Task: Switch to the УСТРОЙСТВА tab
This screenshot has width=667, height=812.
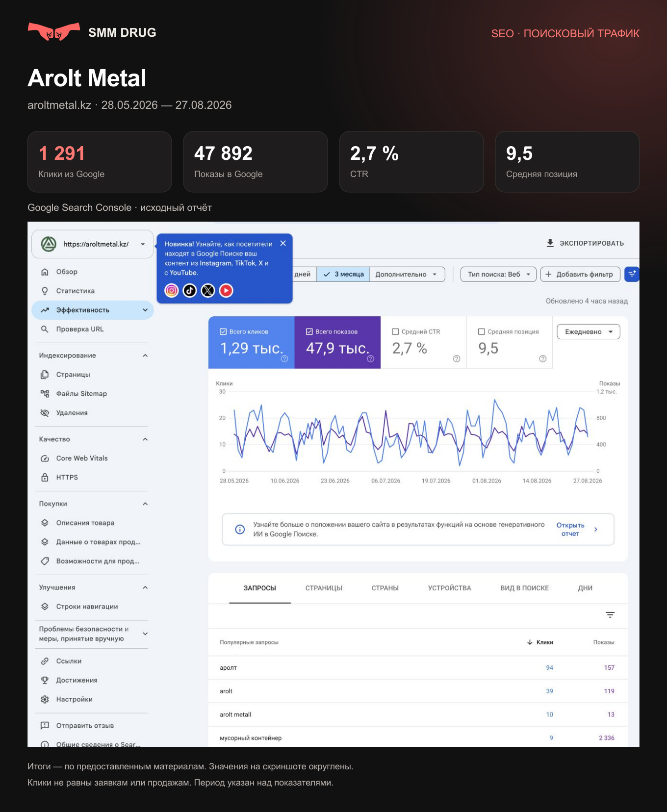Action: [449, 588]
